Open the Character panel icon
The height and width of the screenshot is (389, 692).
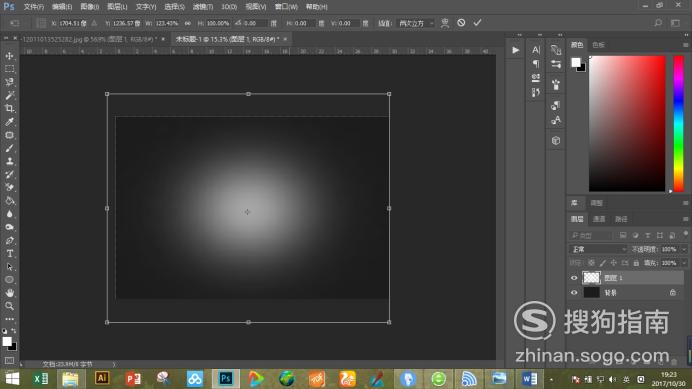pos(536,50)
